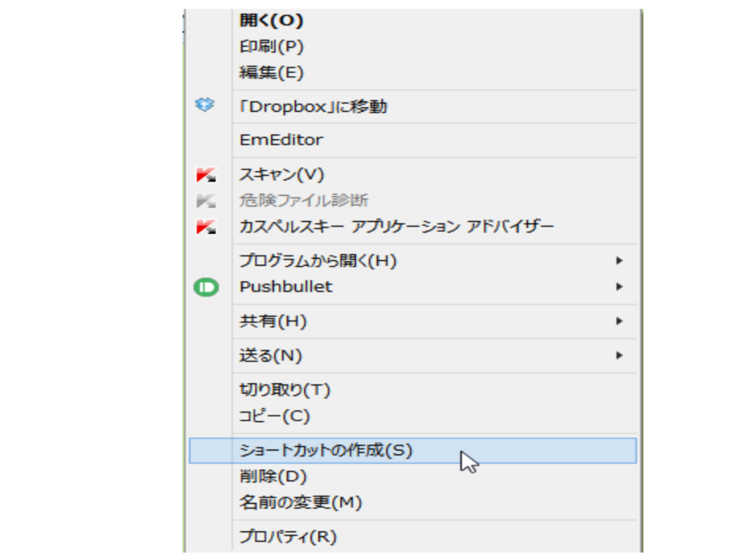Expand the プログラムから開く(H) submenu arrow

click(619, 260)
